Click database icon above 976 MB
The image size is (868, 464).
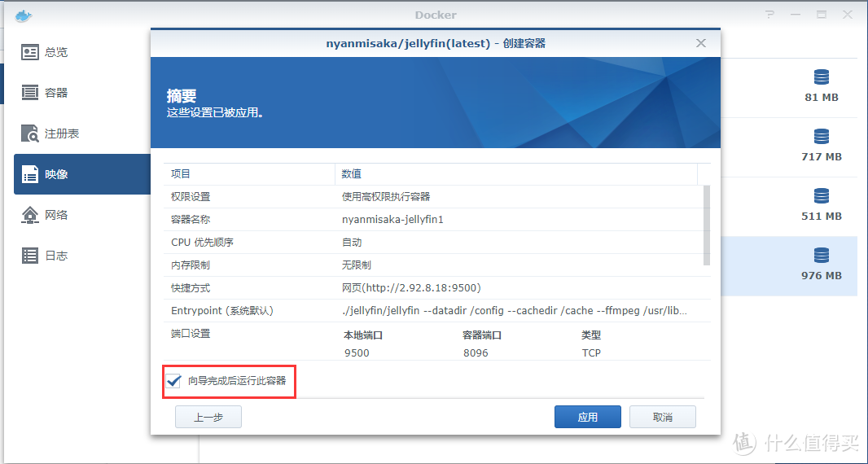click(x=822, y=256)
